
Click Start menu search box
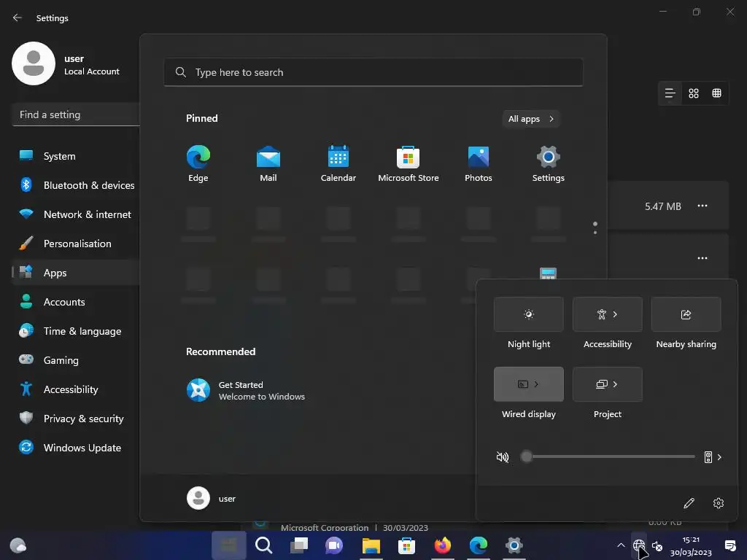373,72
